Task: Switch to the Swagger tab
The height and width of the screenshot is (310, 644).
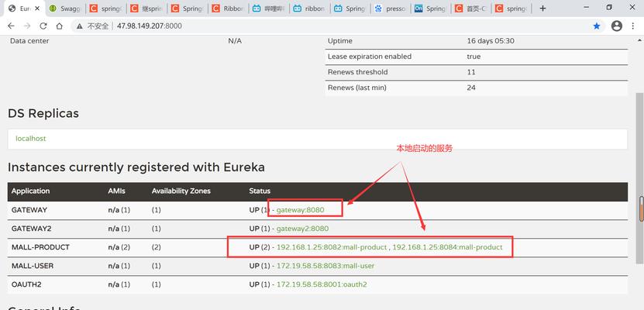Action: point(65,9)
